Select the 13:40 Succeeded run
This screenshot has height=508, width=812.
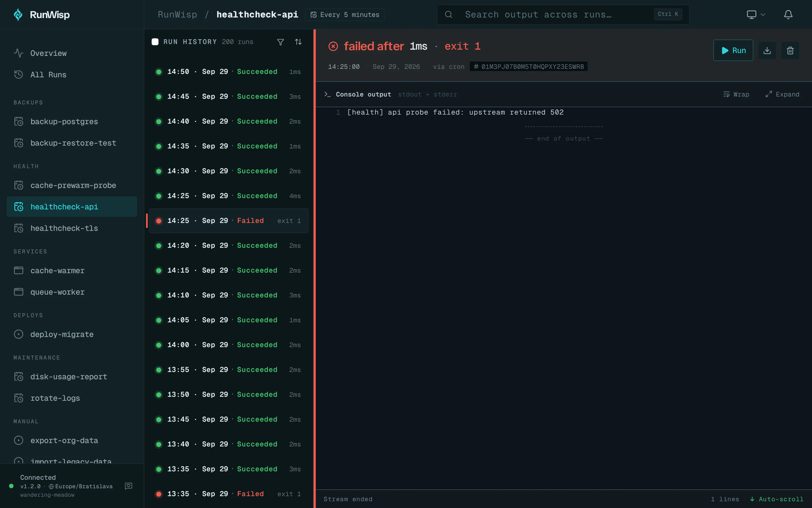click(x=228, y=444)
